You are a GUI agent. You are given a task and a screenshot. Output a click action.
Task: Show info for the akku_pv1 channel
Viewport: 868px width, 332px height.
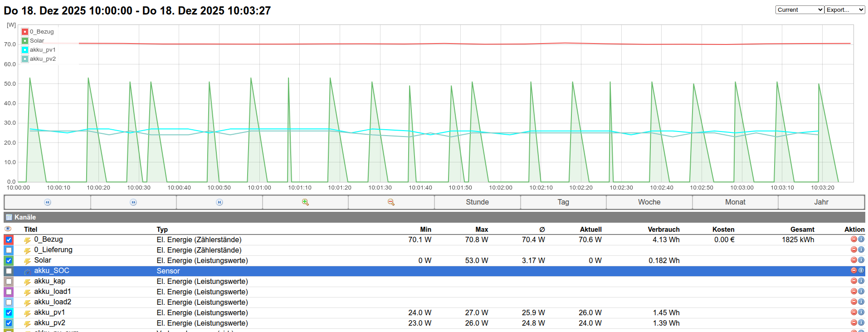[861, 312]
